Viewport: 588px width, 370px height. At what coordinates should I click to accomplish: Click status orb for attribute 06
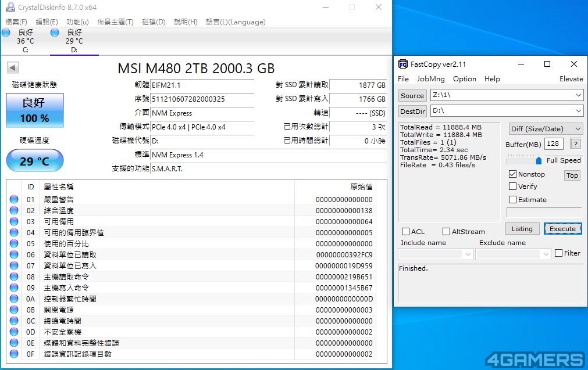pos(15,254)
